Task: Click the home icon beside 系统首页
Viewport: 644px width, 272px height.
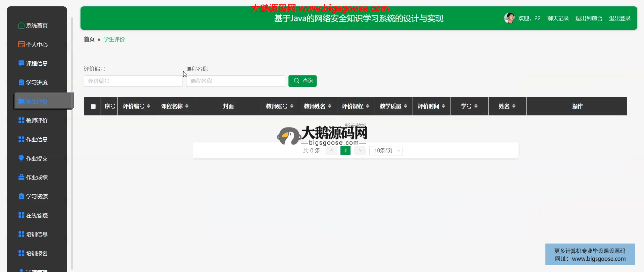Action: point(21,25)
